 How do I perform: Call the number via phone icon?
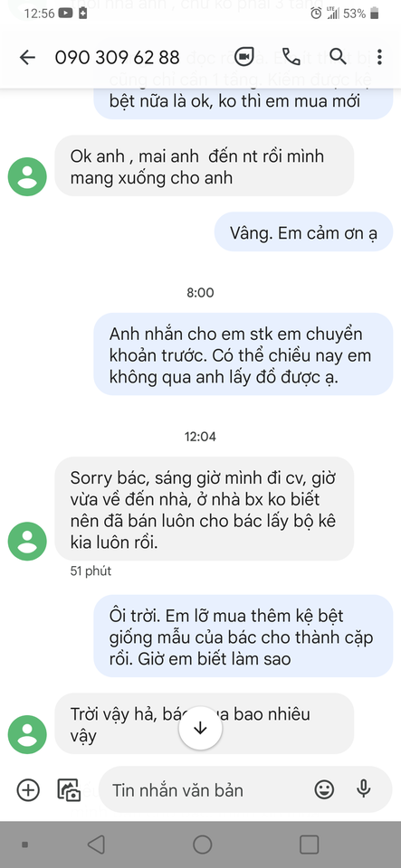pos(291,56)
